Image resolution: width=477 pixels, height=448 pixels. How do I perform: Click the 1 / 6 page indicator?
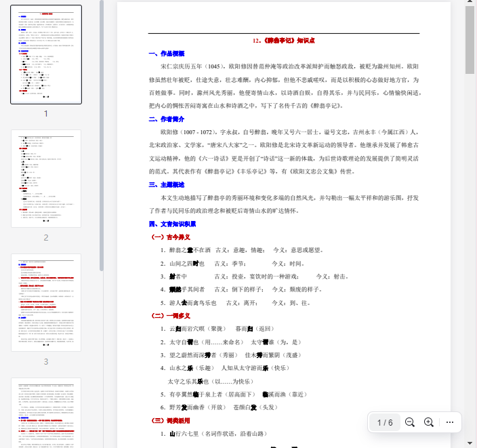click(x=385, y=422)
